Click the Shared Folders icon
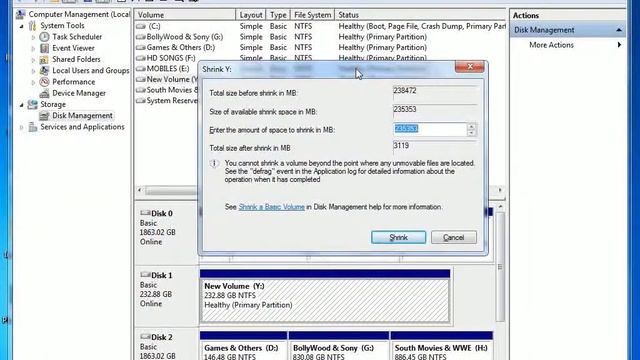The width and height of the screenshot is (640, 360). [x=44, y=60]
